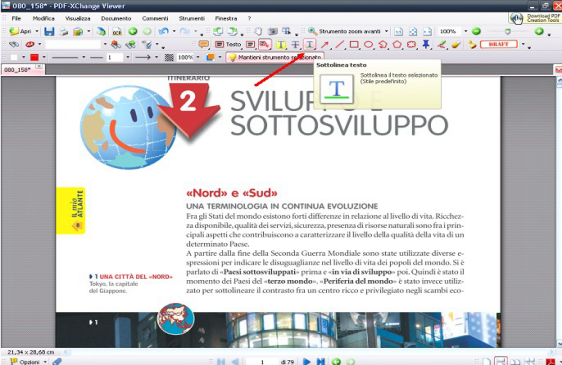
Task: Select the DRAFT stamp tool
Action: point(499,44)
